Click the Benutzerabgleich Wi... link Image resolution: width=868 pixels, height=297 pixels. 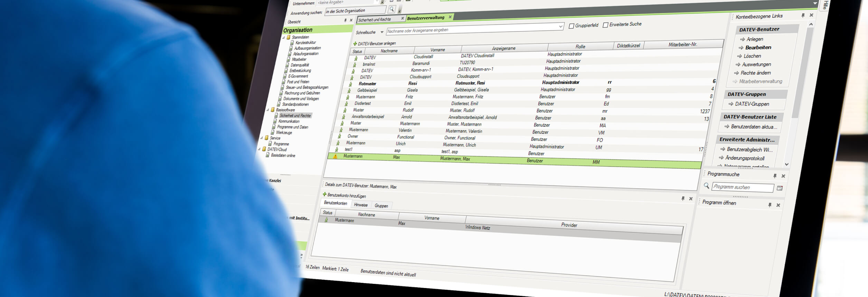coord(750,149)
